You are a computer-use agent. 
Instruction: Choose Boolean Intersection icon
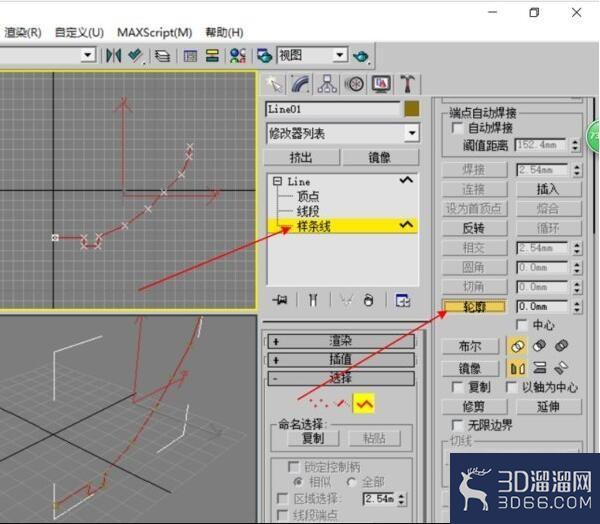(x=561, y=346)
